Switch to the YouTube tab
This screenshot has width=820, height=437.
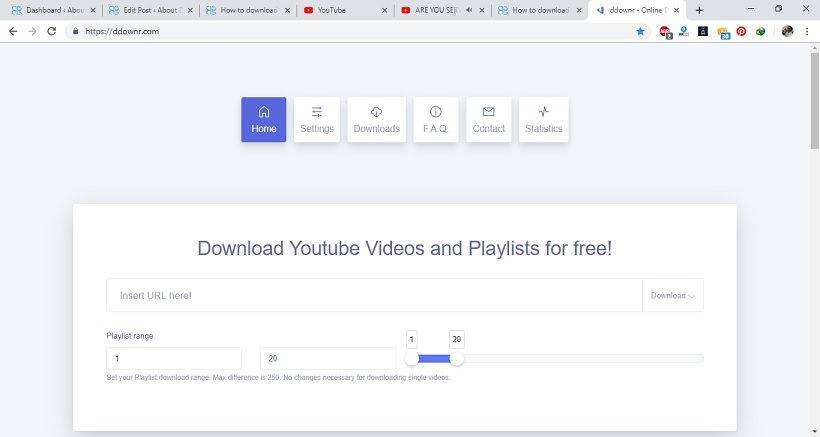(x=345, y=10)
